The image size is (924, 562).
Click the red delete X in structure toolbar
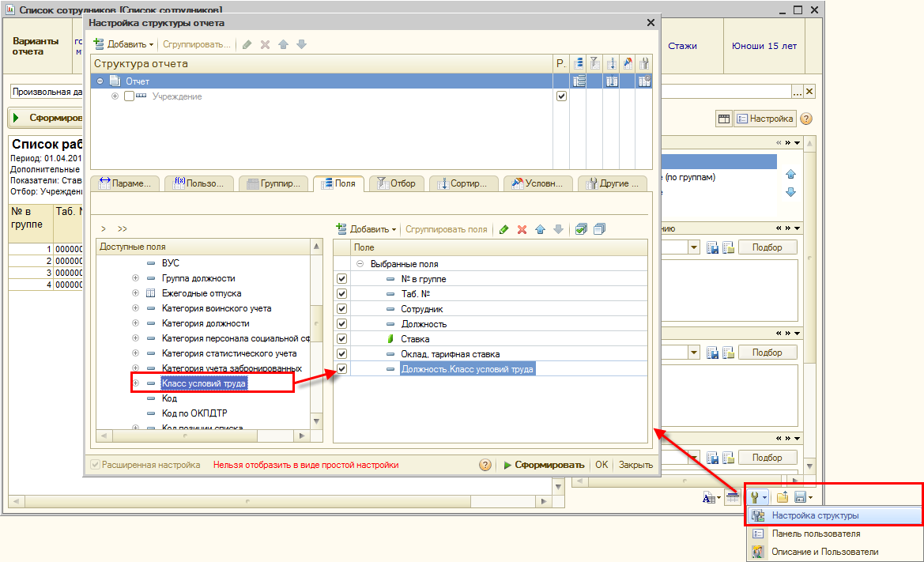[x=265, y=45]
